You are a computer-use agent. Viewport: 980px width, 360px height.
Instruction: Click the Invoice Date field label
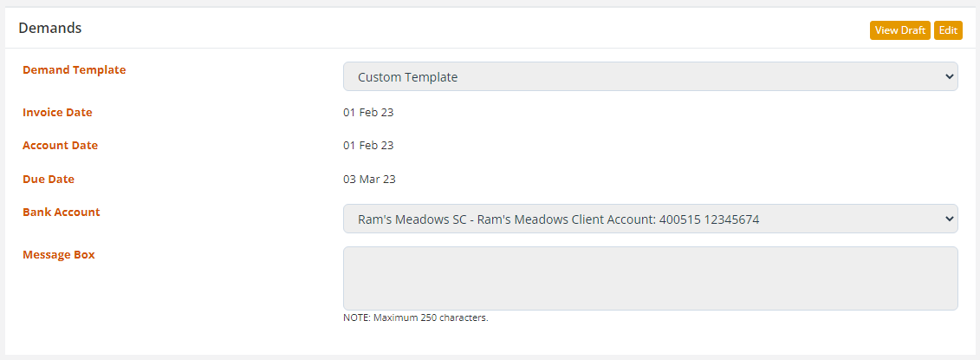point(57,113)
